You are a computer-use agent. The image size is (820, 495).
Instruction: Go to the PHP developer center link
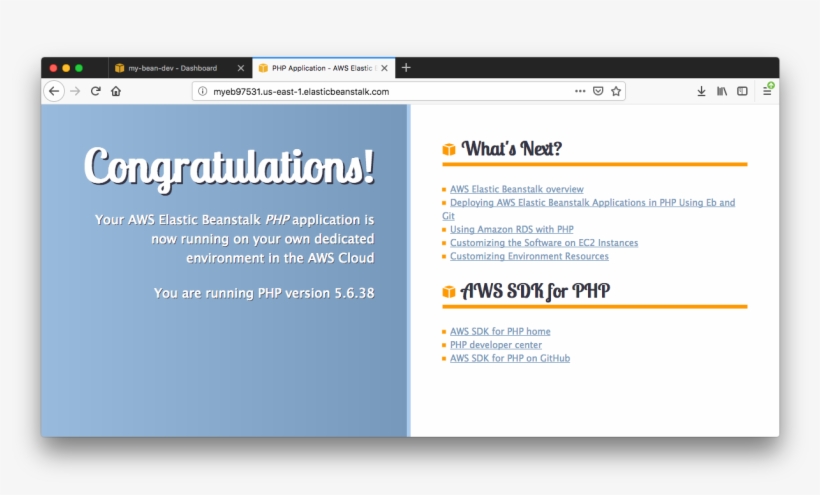pos(496,345)
